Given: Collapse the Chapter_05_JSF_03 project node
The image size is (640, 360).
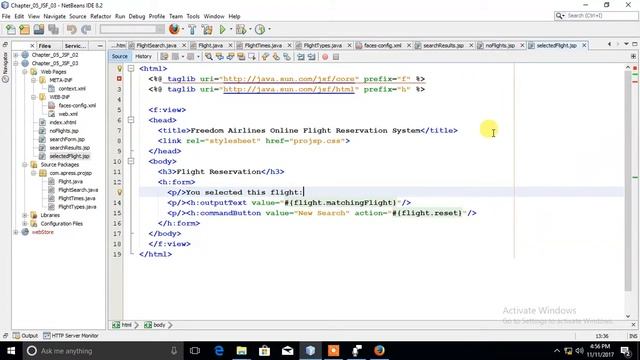Looking at the screenshot, I should click(16, 63).
